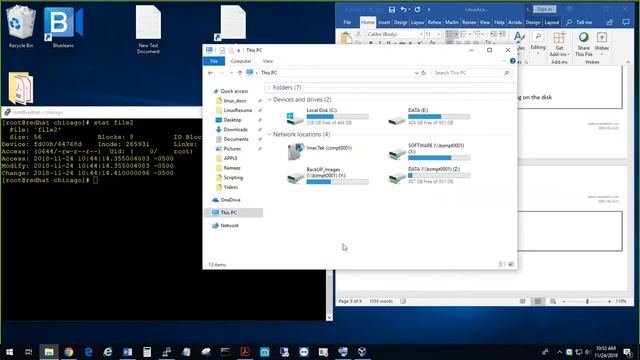This screenshot has height=360, width=640.
Task: Open Desktop in the navigation pane
Action: [232, 120]
